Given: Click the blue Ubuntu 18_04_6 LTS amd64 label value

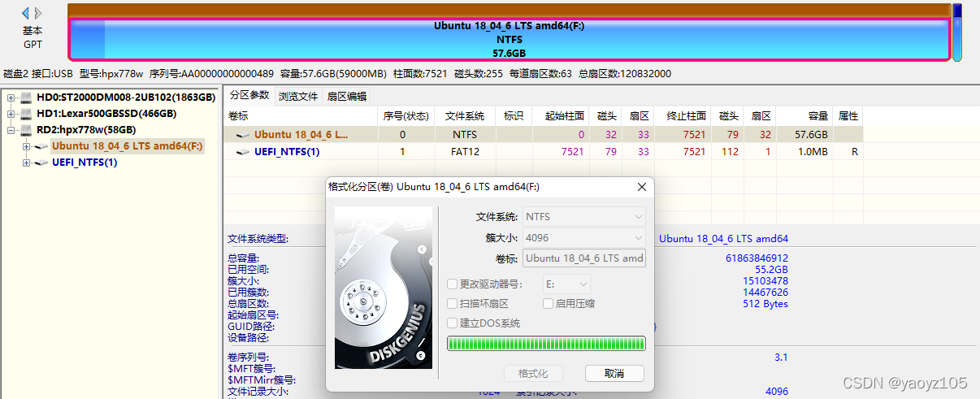Looking at the screenshot, I should pyautogui.click(x=723, y=239).
